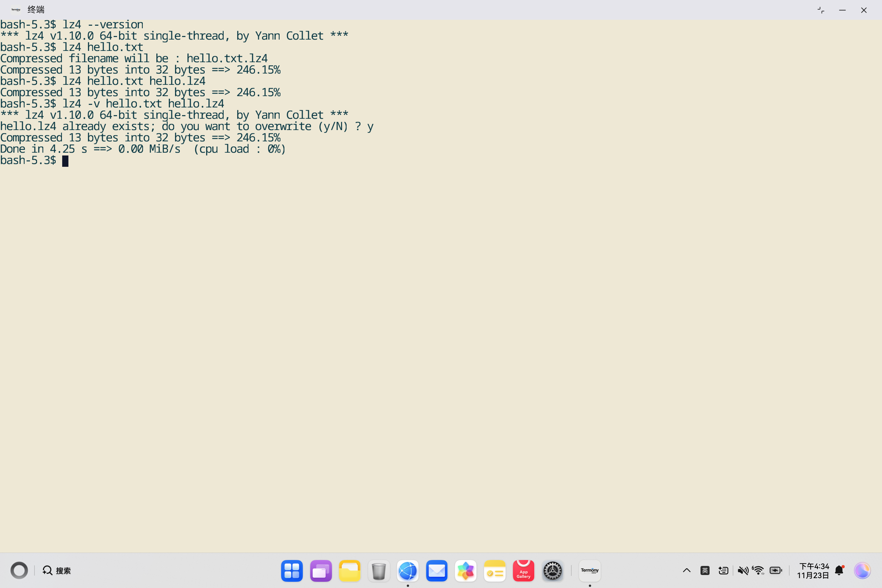Open the clock showing 下午4:34
This screenshot has height=588, width=882.
[x=813, y=570]
